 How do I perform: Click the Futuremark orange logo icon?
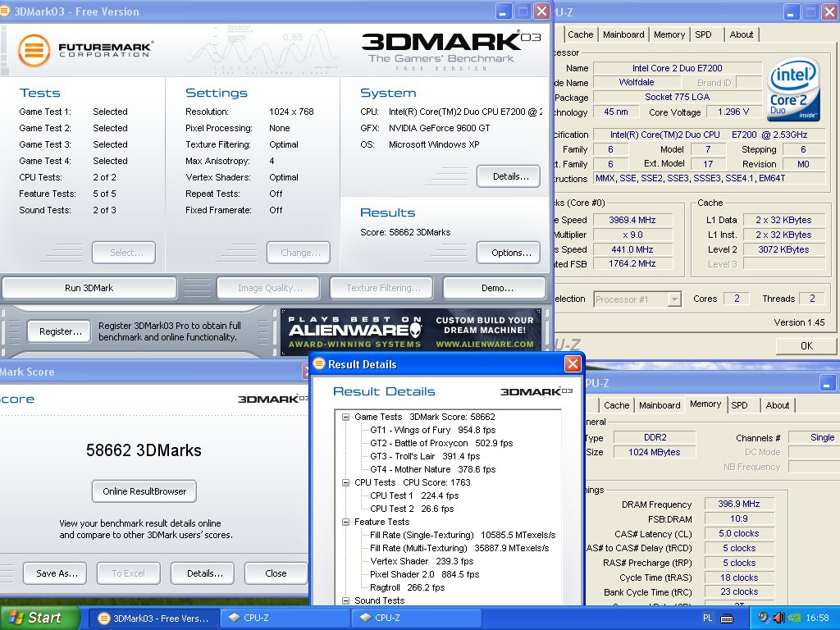click(x=34, y=50)
